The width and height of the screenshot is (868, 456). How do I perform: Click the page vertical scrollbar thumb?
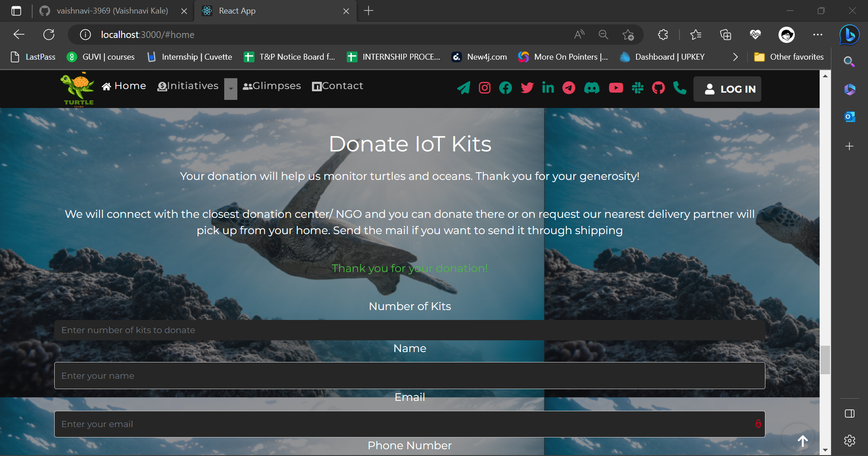tap(826, 360)
